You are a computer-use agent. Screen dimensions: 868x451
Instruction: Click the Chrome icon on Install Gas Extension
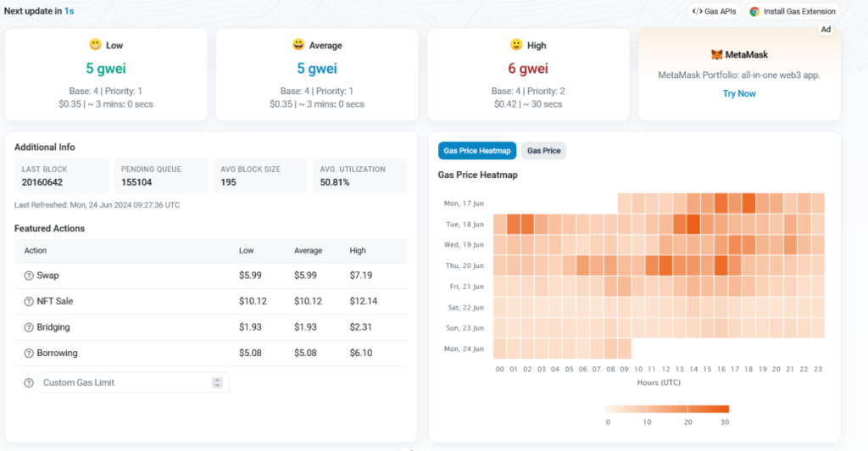[754, 12]
